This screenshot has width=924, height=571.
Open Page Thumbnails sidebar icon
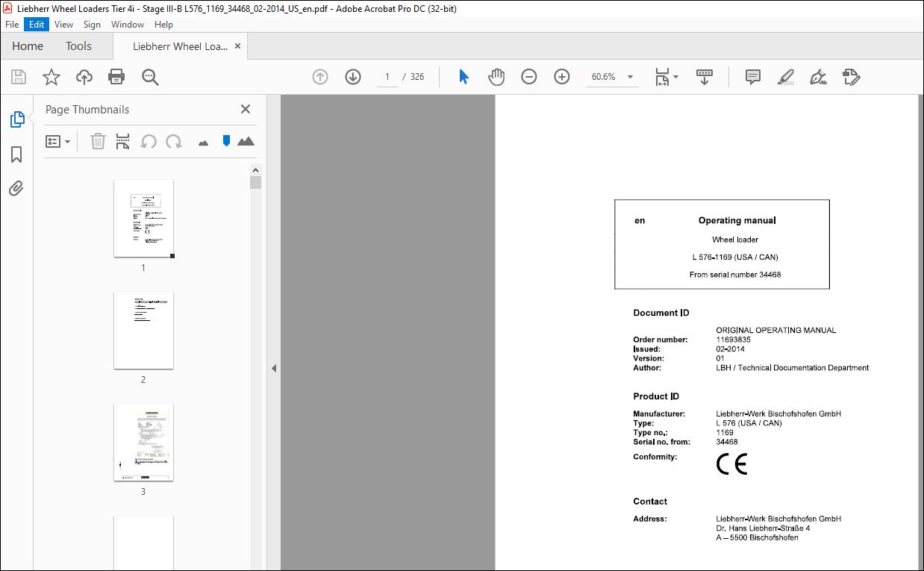tap(16, 119)
